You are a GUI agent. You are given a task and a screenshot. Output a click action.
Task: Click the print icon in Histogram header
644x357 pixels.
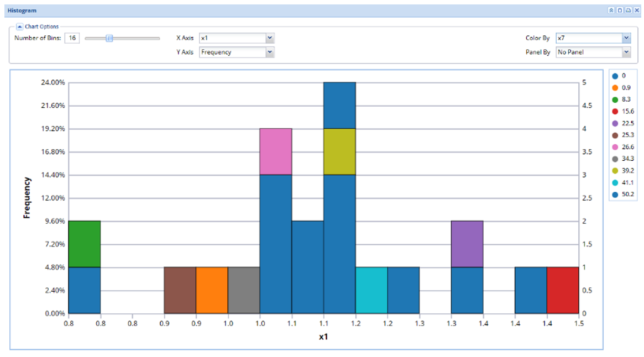(x=628, y=11)
